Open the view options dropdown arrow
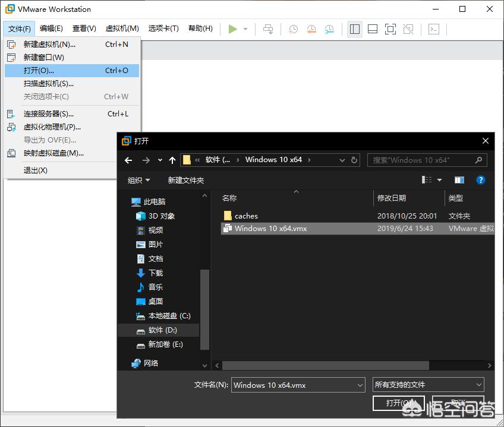The image size is (504, 427). coord(439,180)
